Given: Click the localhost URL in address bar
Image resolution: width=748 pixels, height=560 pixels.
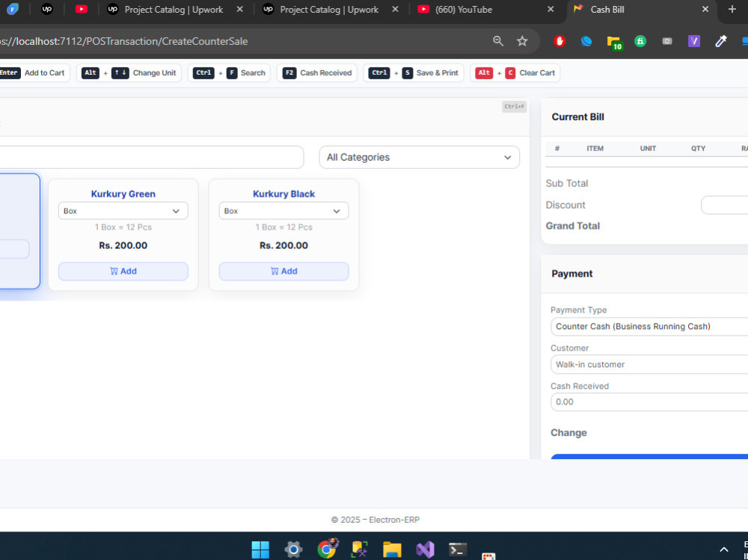Looking at the screenshot, I should click(x=124, y=41).
